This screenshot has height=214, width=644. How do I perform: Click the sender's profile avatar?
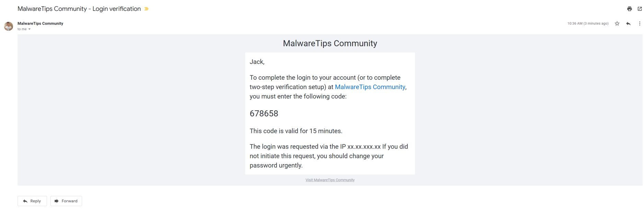[x=9, y=26]
